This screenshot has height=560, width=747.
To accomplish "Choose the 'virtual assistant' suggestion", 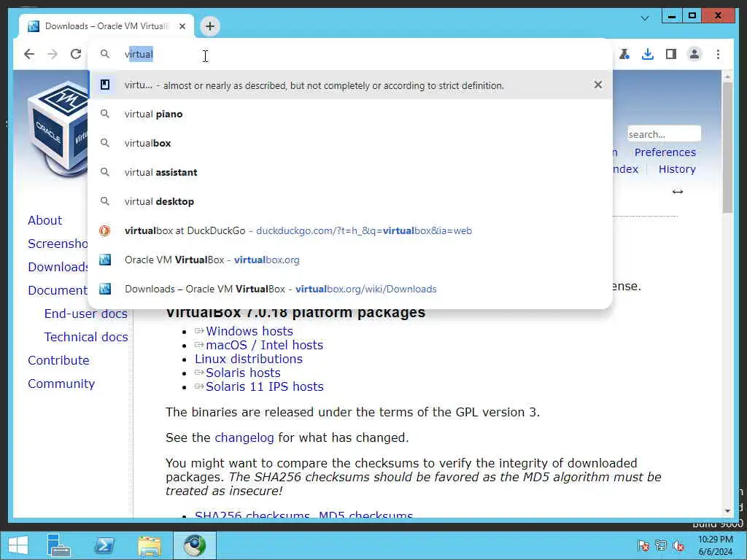I will point(350,172).
